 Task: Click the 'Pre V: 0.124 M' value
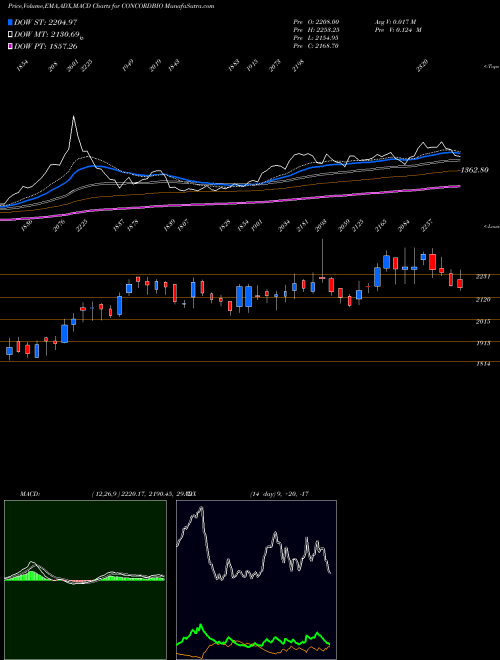[x=398, y=30]
